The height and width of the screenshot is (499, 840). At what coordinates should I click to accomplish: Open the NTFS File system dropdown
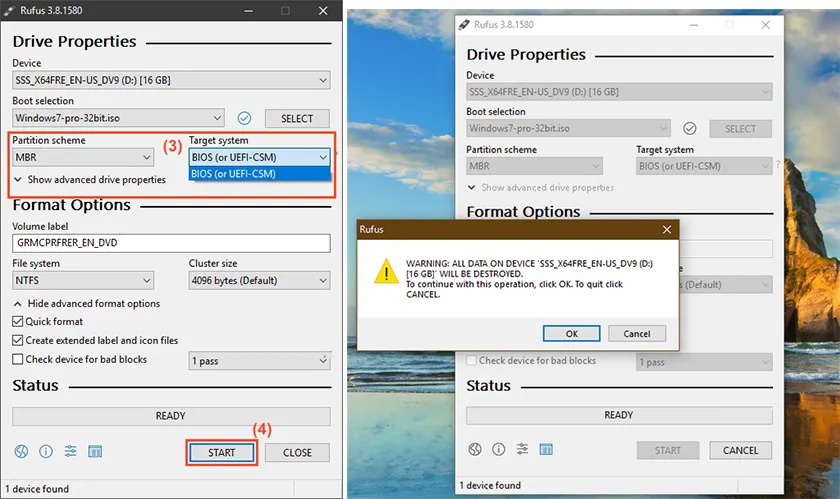(x=82, y=281)
